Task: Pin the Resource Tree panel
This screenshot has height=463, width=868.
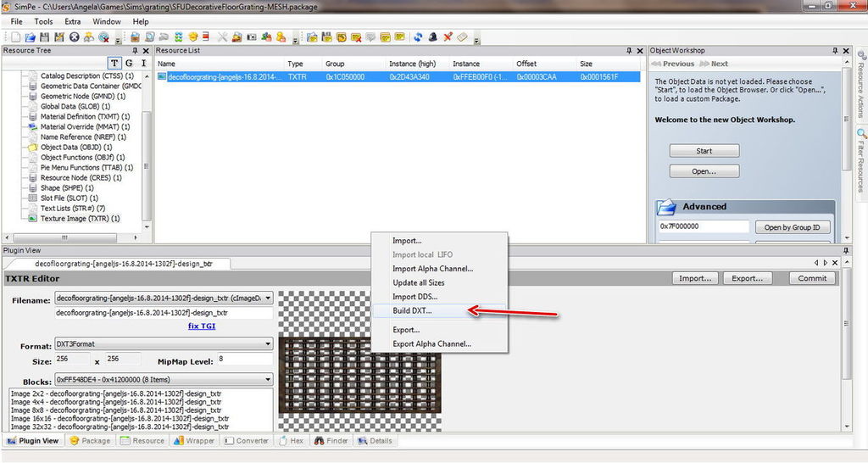Action: (x=135, y=50)
